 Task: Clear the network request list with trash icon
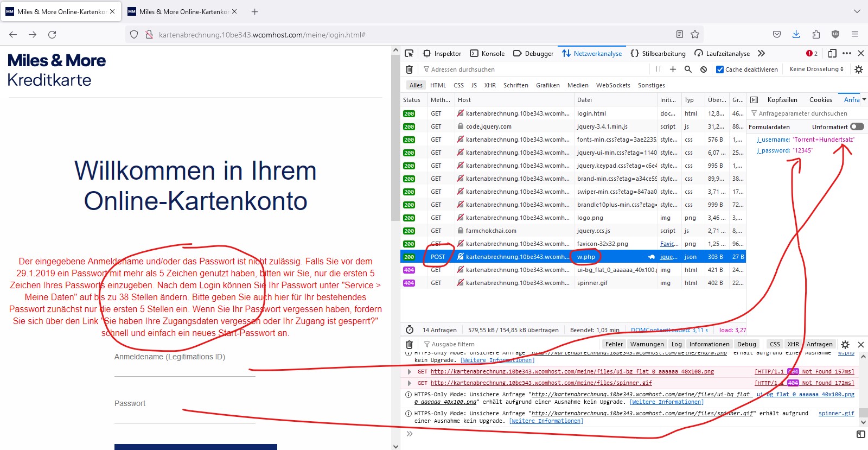pos(410,69)
